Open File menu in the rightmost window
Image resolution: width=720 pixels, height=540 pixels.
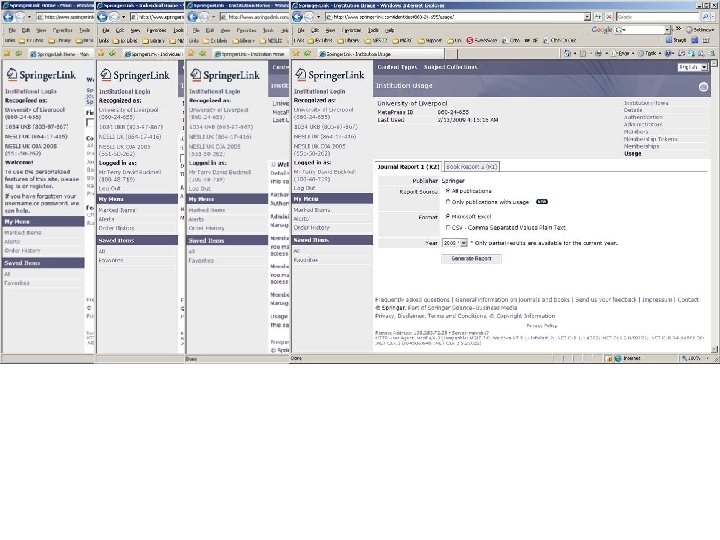(301, 30)
